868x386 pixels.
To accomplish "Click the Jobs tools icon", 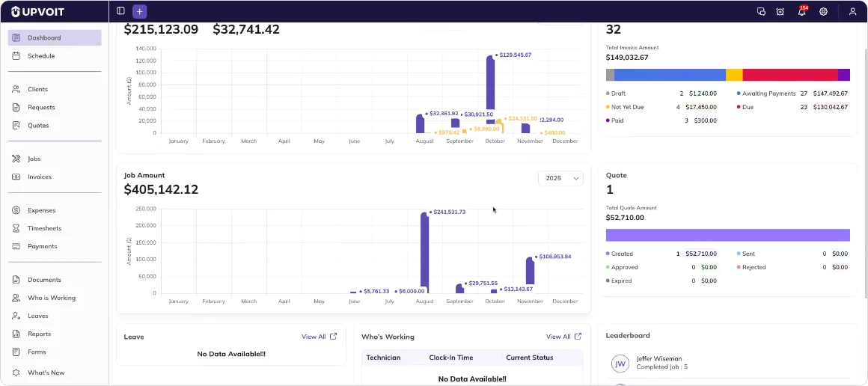I will point(16,159).
